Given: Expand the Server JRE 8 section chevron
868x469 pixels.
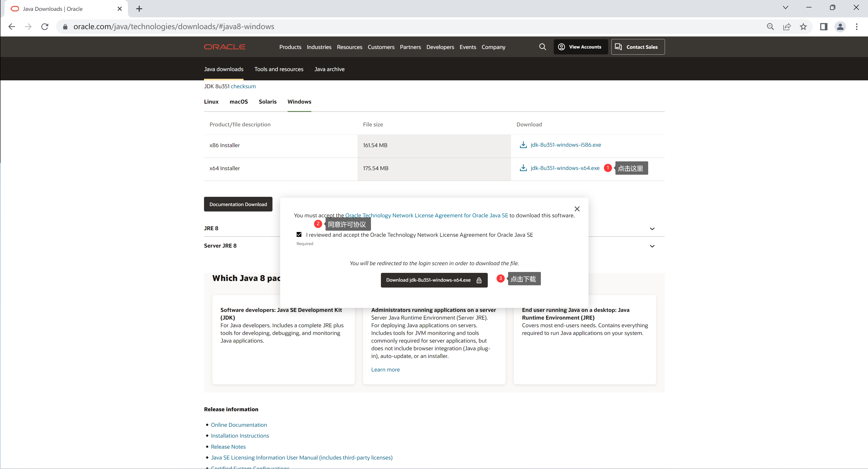Looking at the screenshot, I should click(652, 246).
